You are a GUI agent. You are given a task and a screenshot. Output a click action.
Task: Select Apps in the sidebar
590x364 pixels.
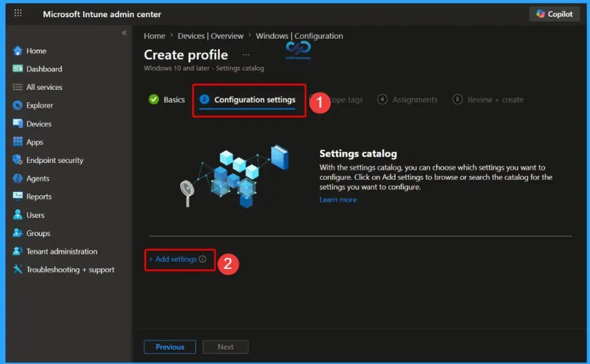tap(35, 142)
